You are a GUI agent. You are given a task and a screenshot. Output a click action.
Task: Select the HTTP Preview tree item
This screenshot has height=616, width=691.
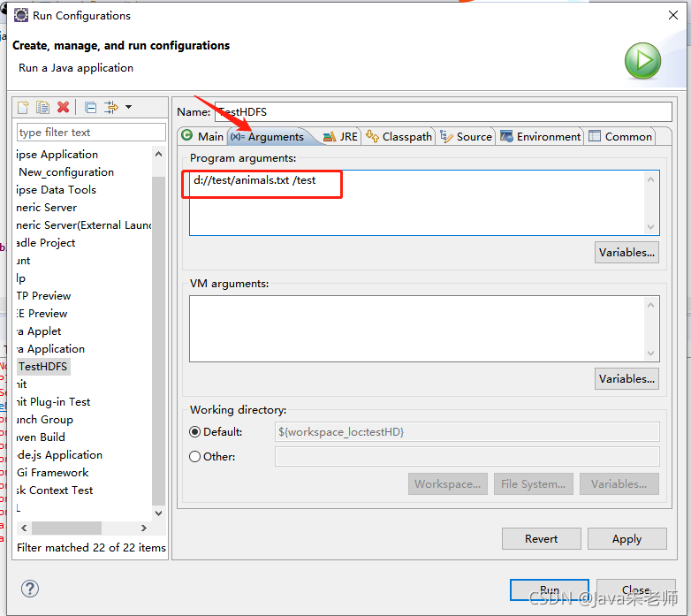pyautogui.click(x=43, y=296)
